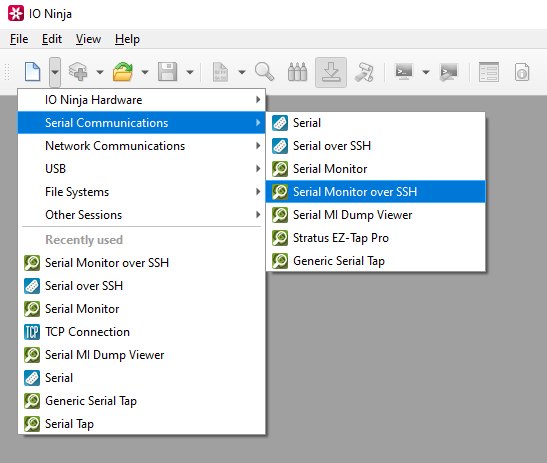Click the security camera capture icon

(x=364, y=72)
